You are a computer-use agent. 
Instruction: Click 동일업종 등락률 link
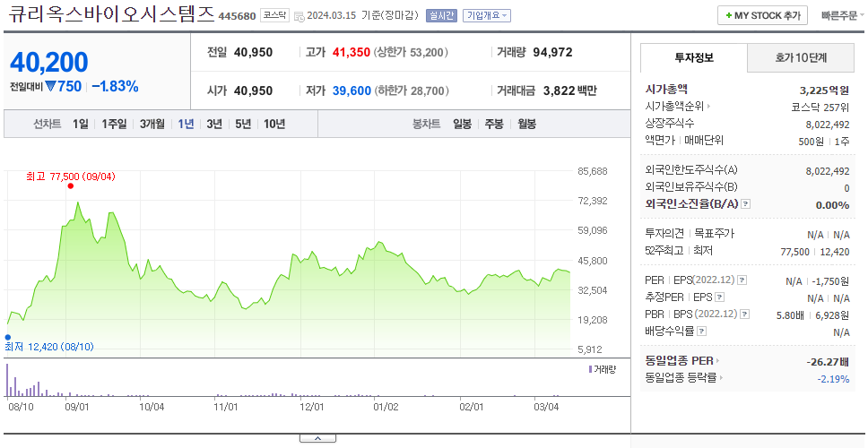tap(681, 378)
